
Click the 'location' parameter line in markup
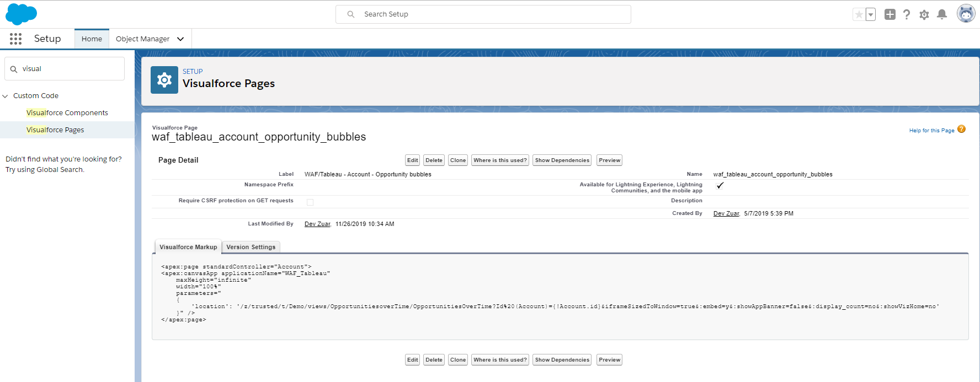[x=565, y=306]
